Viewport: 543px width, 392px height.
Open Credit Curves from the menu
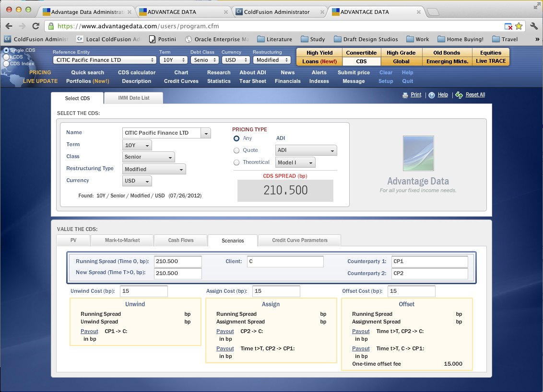[181, 81]
